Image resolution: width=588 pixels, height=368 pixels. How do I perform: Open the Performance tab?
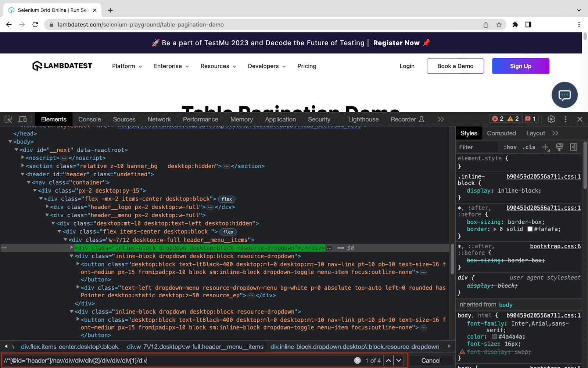(x=200, y=119)
